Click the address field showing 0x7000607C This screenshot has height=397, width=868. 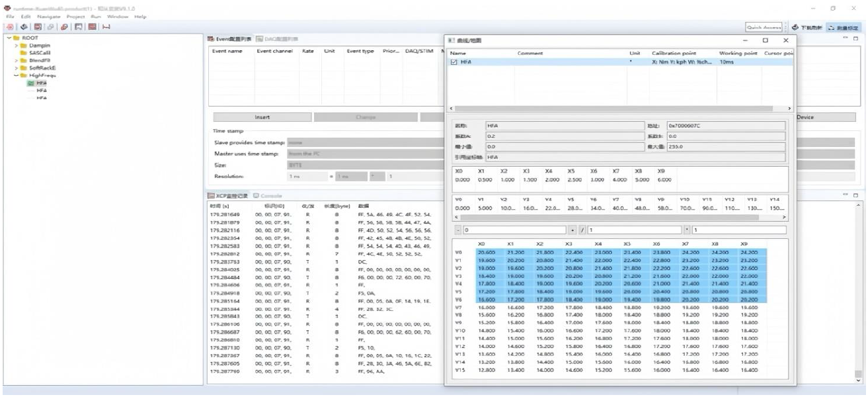pos(726,124)
